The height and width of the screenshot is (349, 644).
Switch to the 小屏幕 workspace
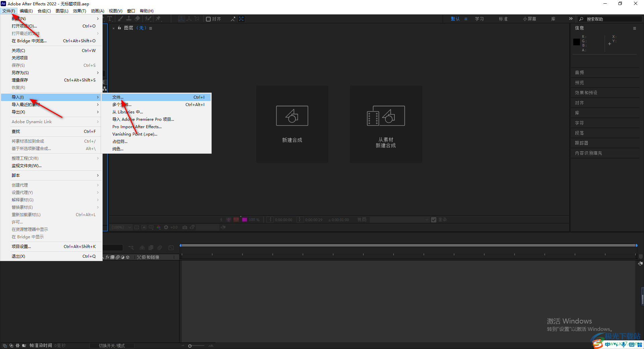(529, 19)
